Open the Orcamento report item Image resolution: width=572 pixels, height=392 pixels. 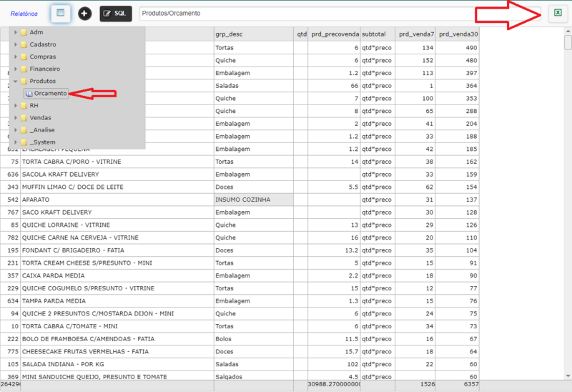[46, 94]
